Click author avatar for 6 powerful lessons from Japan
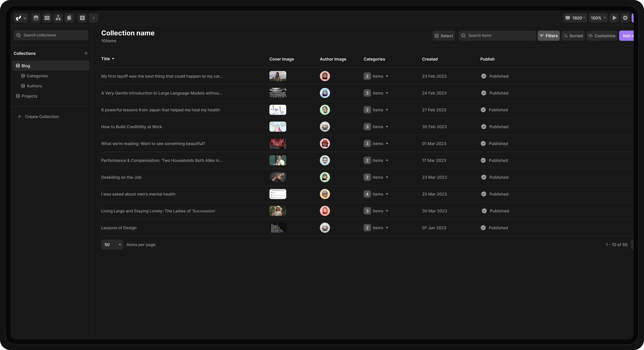 (x=325, y=110)
